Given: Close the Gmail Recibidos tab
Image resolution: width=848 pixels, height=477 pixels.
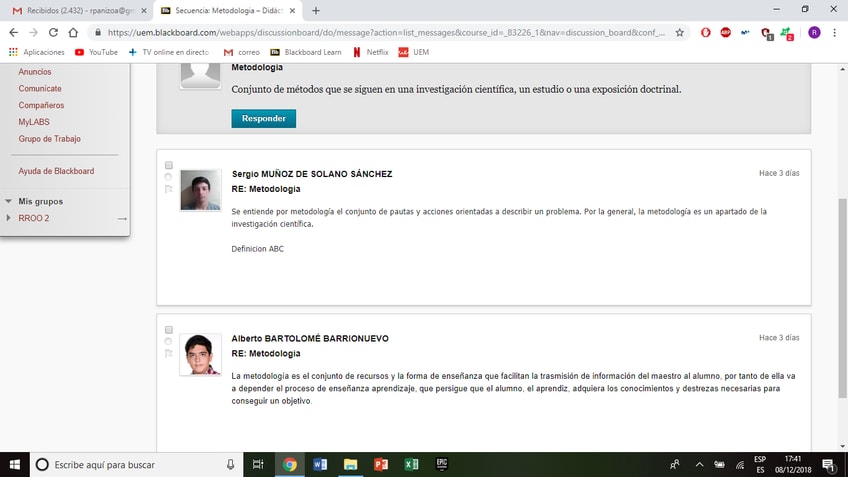Looking at the screenshot, I should click(x=144, y=11).
